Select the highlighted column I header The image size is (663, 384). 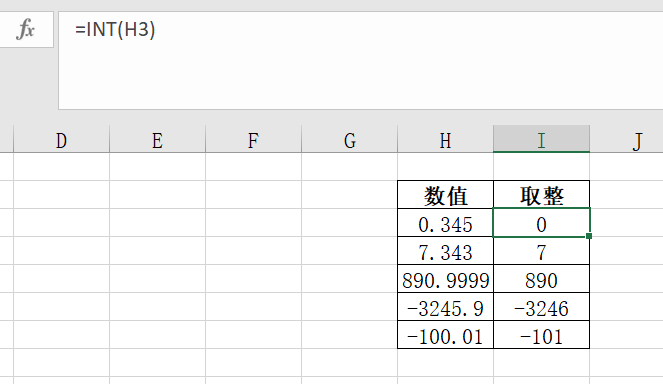541,139
